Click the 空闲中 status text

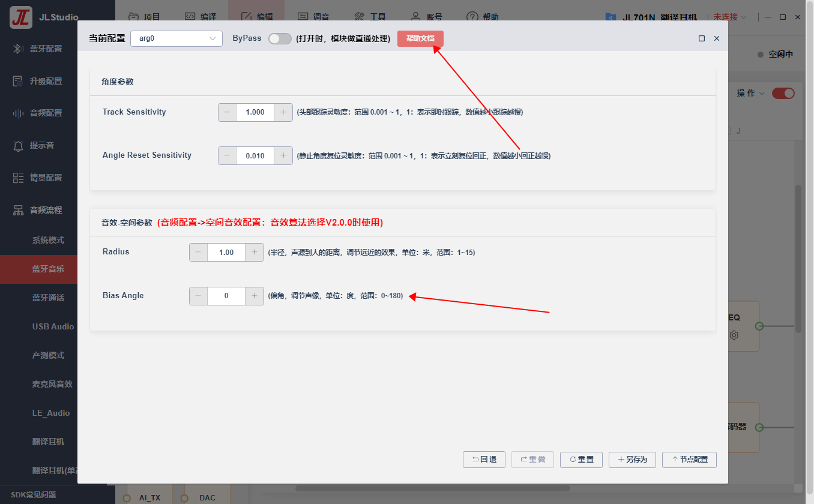coord(781,55)
